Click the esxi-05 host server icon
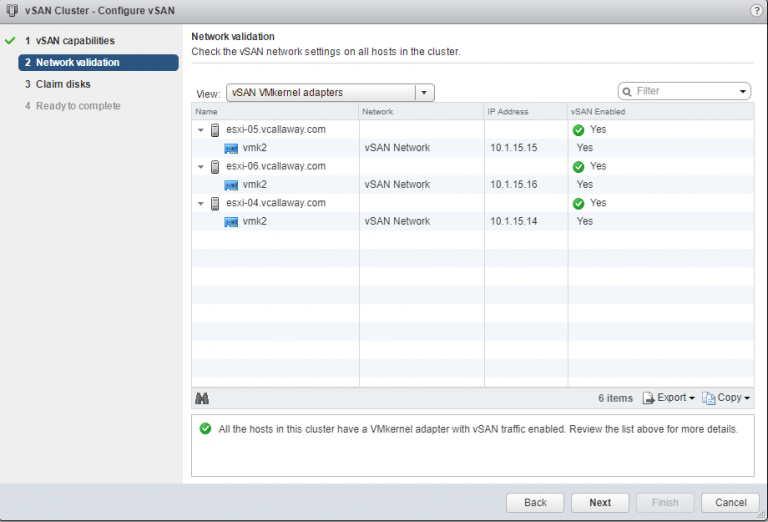This screenshot has height=522, width=768. (x=215, y=130)
